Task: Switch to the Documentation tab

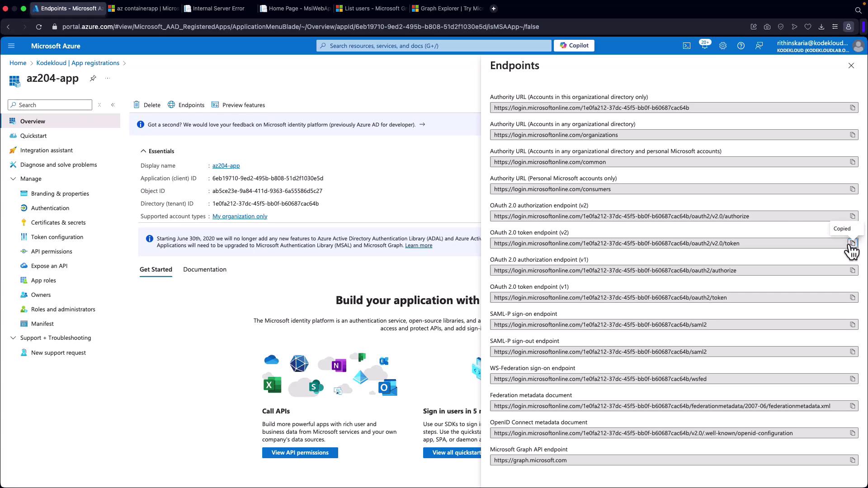Action: tap(204, 269)
